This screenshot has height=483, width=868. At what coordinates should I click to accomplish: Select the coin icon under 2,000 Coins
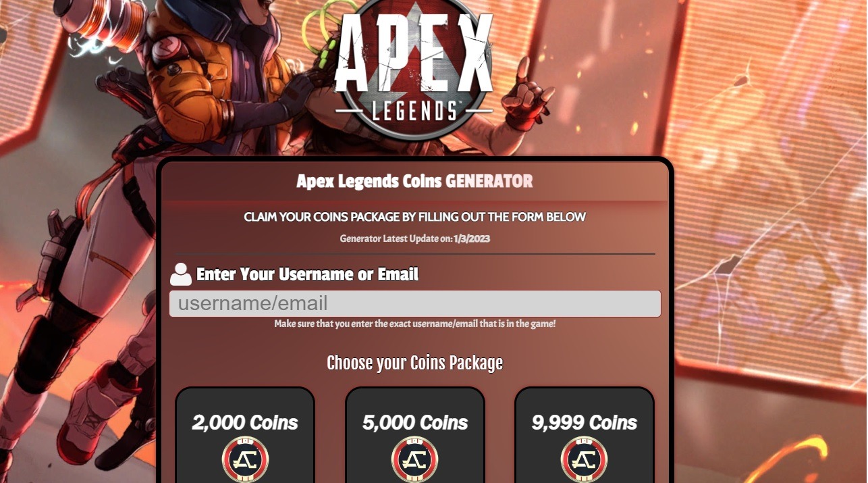245,460
